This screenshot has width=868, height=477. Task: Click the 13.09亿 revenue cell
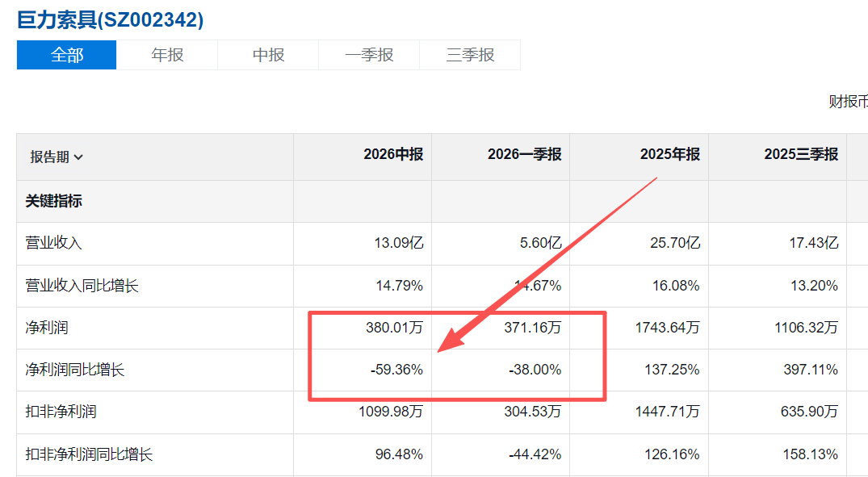click(399, 243)
